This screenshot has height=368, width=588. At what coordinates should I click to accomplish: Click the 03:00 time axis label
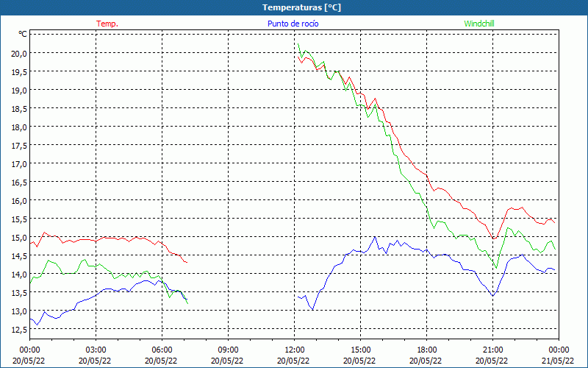click(96, 350)
